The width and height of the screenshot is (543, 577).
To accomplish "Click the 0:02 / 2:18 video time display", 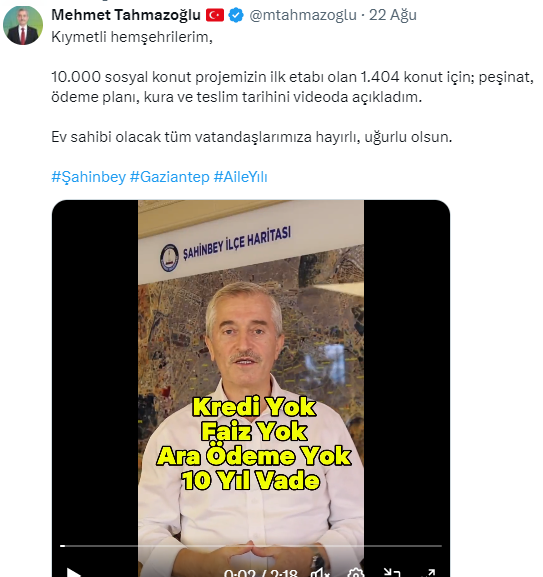I will pyautogui.click(x=260, y=573).
